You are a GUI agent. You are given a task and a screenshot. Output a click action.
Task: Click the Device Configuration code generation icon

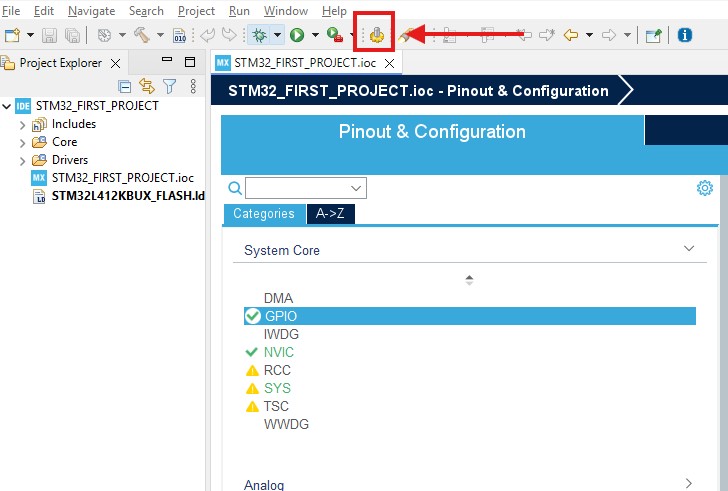click(377, 35)
